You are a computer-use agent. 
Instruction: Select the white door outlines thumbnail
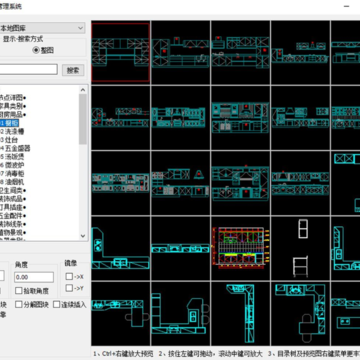[x=300, y=248]
